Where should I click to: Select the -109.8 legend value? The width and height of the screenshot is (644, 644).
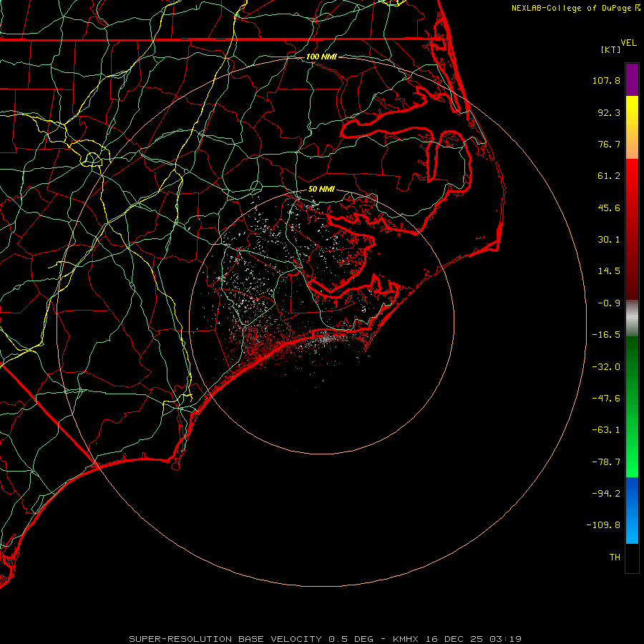pyautogui.click(x=604, y=525)
